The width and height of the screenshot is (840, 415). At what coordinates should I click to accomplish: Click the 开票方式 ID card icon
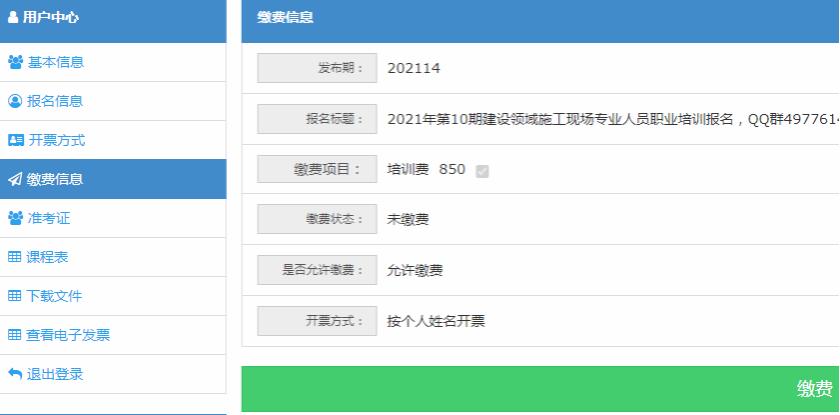[x=15, y=140]
